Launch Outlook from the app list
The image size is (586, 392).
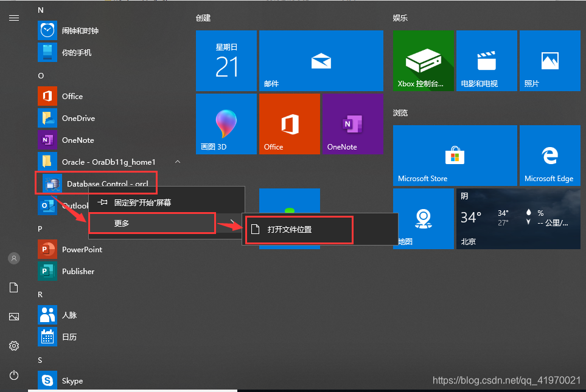(63, 205)
